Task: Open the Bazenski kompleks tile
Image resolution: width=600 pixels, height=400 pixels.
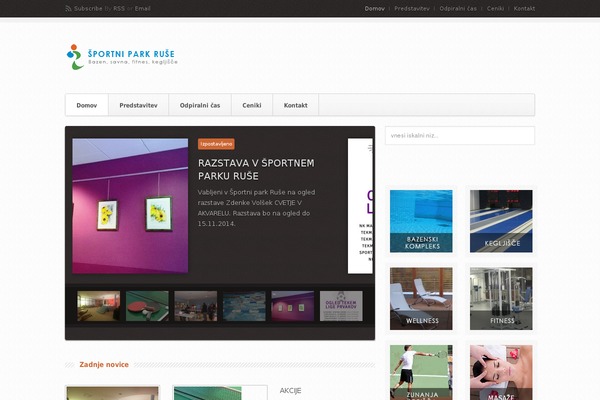Action: [x=421, y=221]
